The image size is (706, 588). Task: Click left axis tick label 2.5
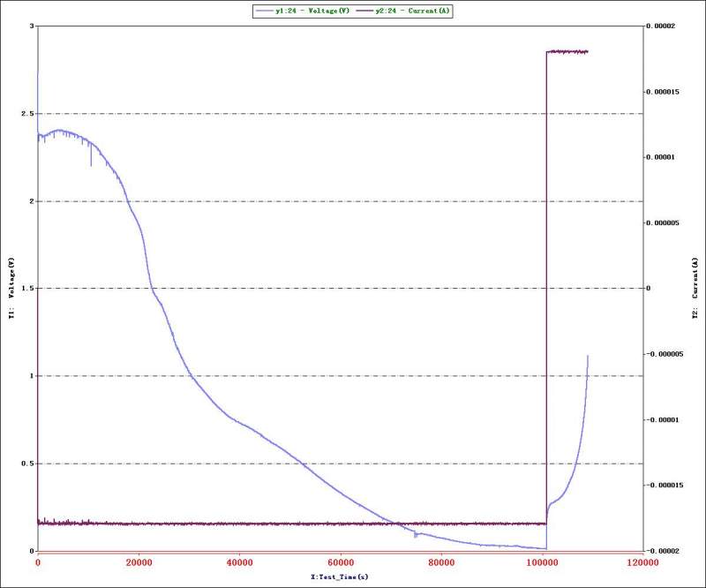(x=27, y=114)
